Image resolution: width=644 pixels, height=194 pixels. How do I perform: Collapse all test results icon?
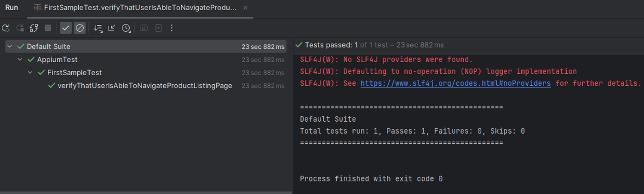click(x=112, y=28)
